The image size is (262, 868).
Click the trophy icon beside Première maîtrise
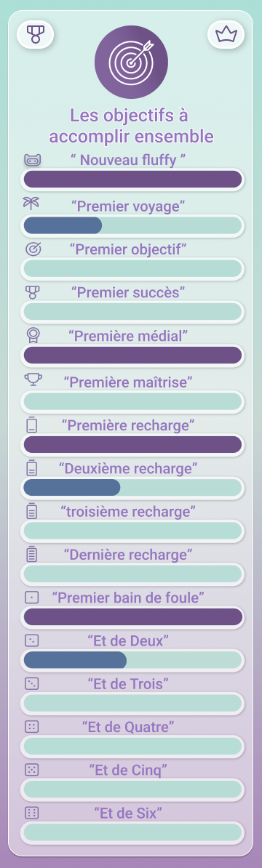[33, 379]
